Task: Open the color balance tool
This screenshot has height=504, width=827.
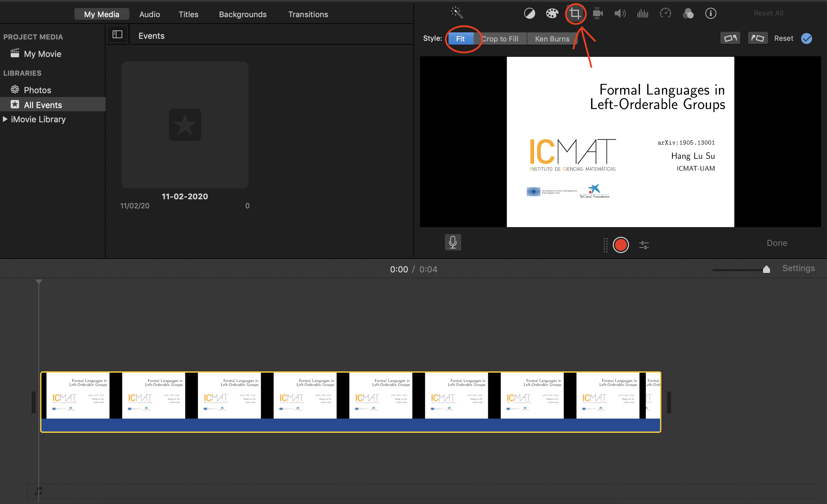Action: pyautogui.click(x=529, y=13)
